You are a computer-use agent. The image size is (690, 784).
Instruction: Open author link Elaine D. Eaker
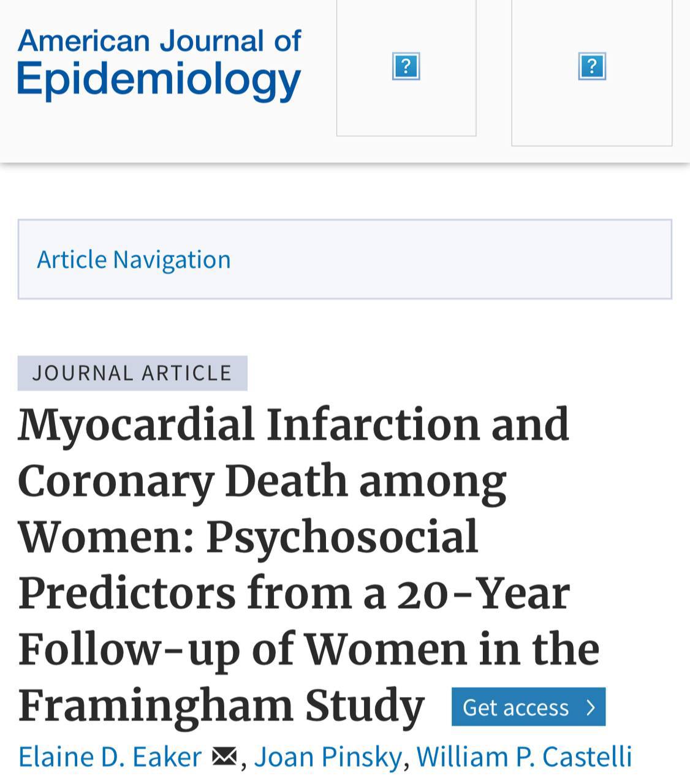[110, 757]
